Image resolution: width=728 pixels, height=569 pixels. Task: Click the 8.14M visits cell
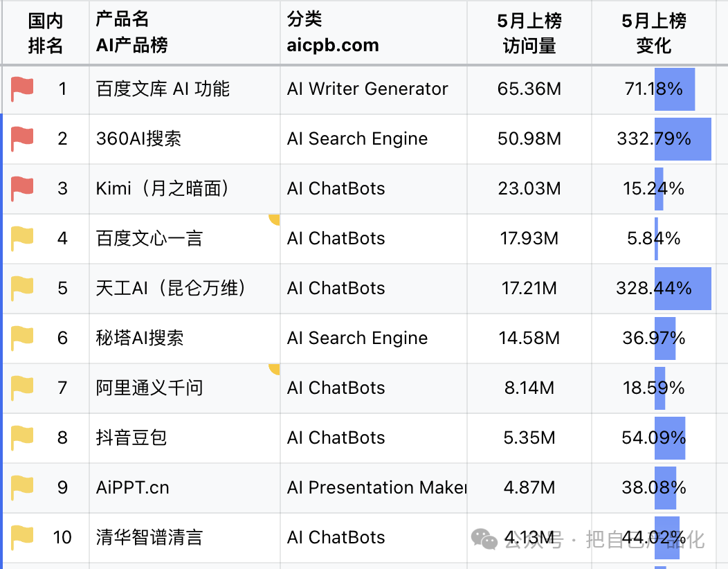click(x=529, y=388)
